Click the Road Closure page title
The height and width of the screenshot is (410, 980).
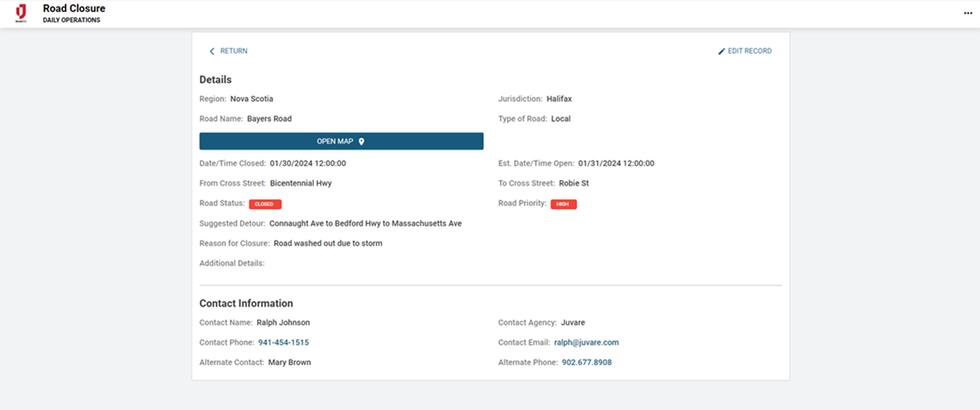[74, 9]
